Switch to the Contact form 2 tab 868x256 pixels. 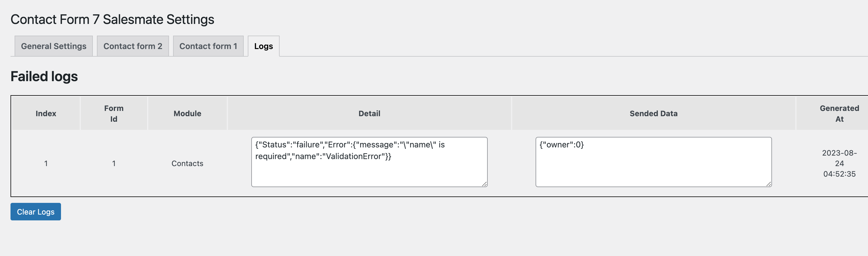click(133, 46)
